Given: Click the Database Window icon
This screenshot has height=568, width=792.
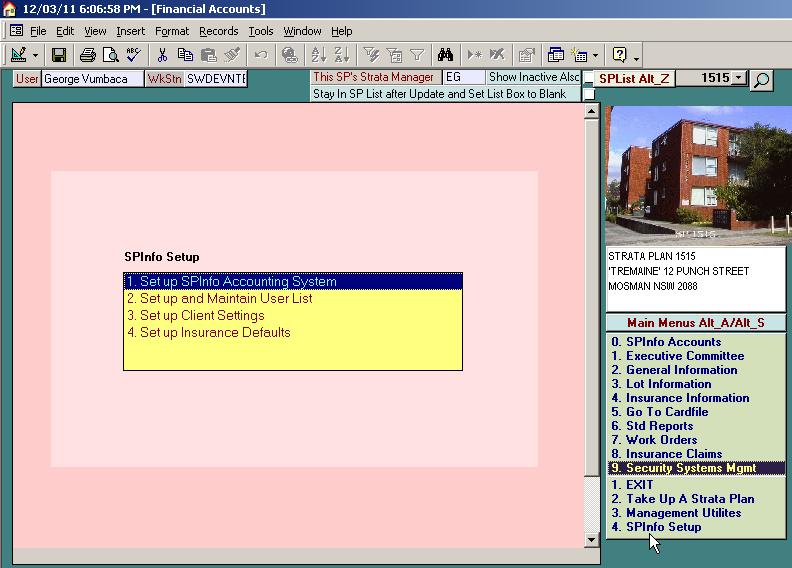Looking at the screenshot, I should (x=554, y=55).
